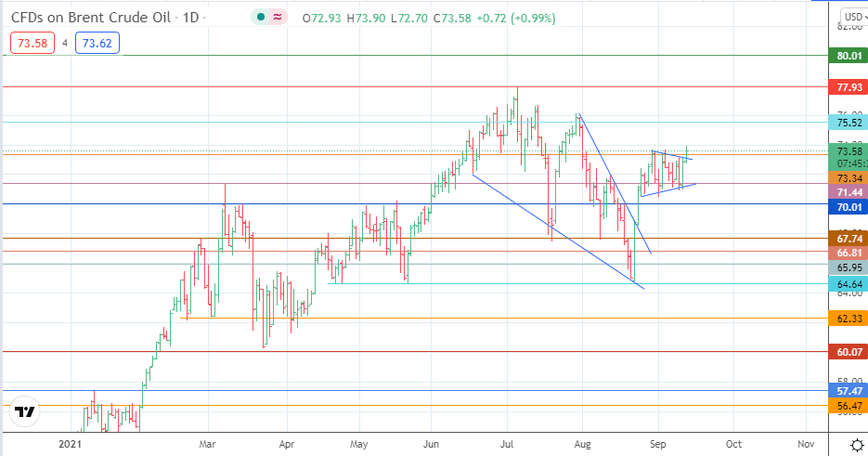Viewport: 868px width, 456px height.
Task: Select the 77.93 red price label
Action: [x=849, y=87]
